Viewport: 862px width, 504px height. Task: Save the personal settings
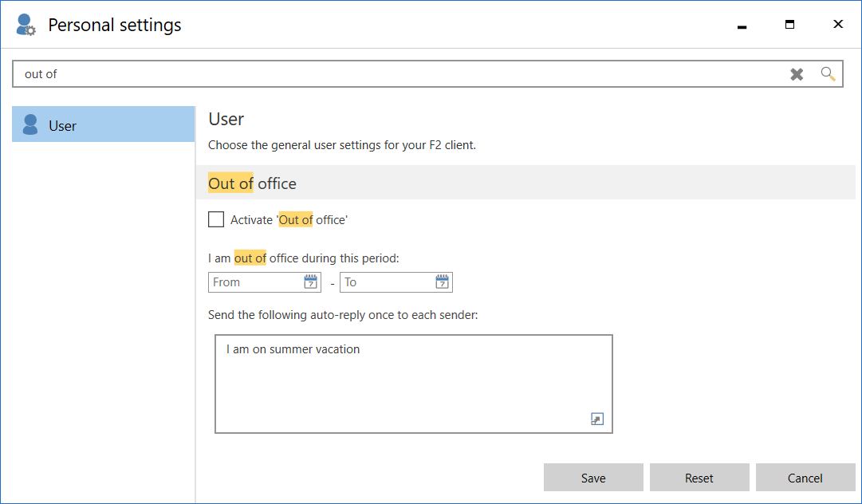593,478
